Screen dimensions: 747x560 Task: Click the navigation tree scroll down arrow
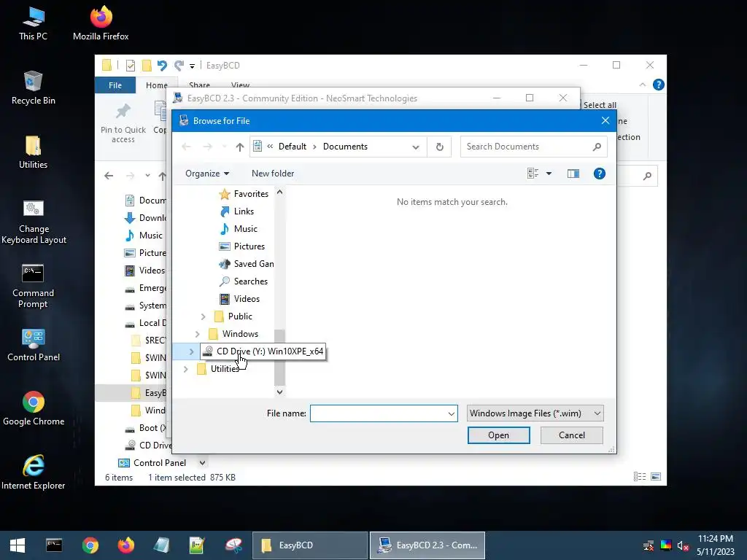tap(279, 392)
